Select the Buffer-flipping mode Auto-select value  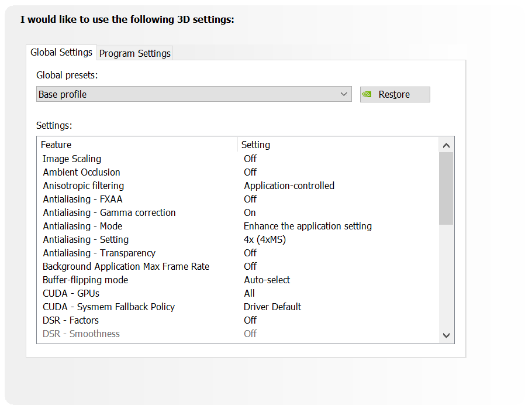(267, 280)
